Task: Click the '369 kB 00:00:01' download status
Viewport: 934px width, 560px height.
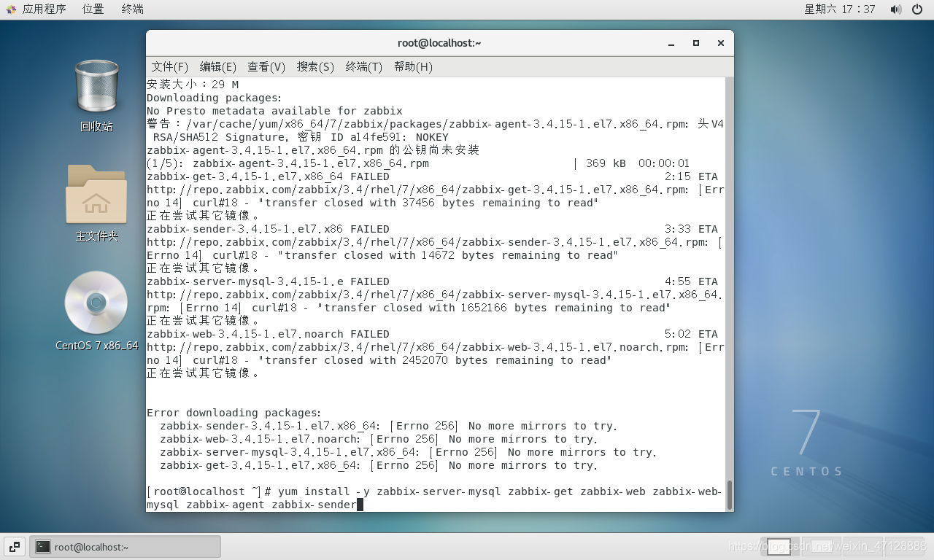Action: click(x=638, y=163)
